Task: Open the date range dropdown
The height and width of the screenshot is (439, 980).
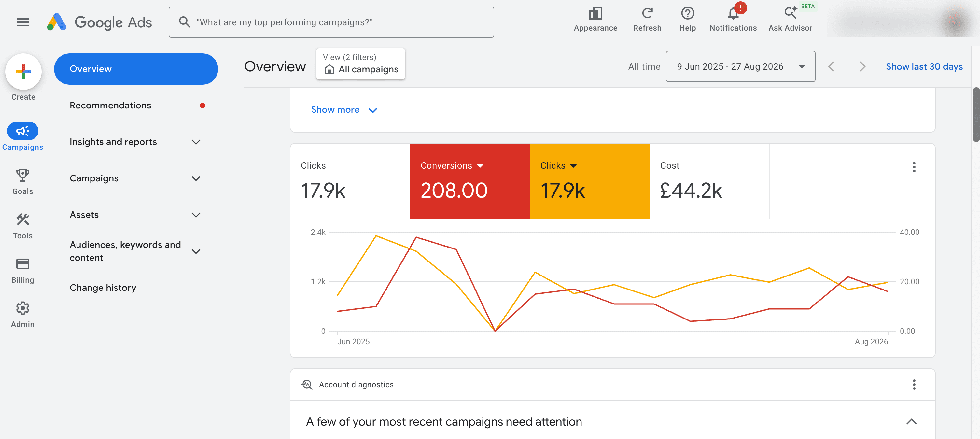Action: coord(740,66)
